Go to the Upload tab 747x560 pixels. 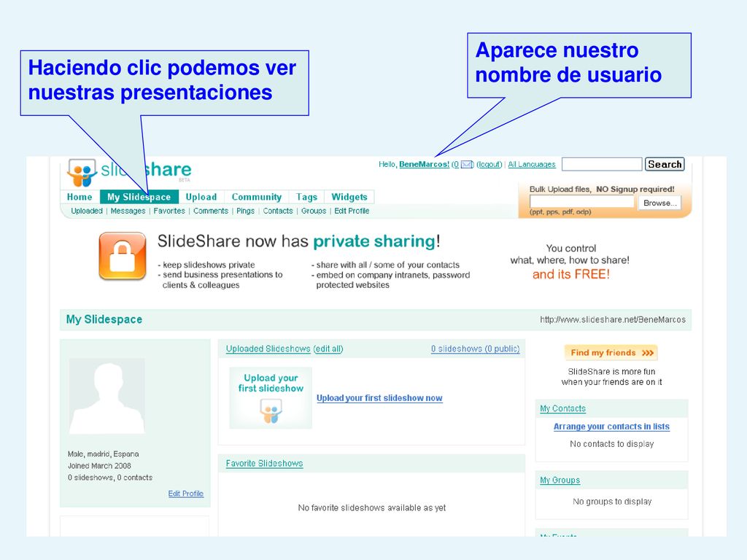201,197
